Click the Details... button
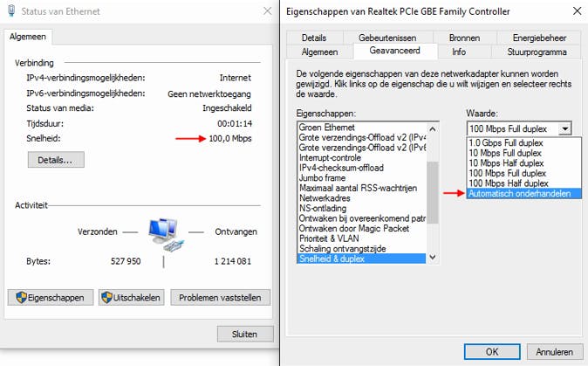 [x=56, y=160]
